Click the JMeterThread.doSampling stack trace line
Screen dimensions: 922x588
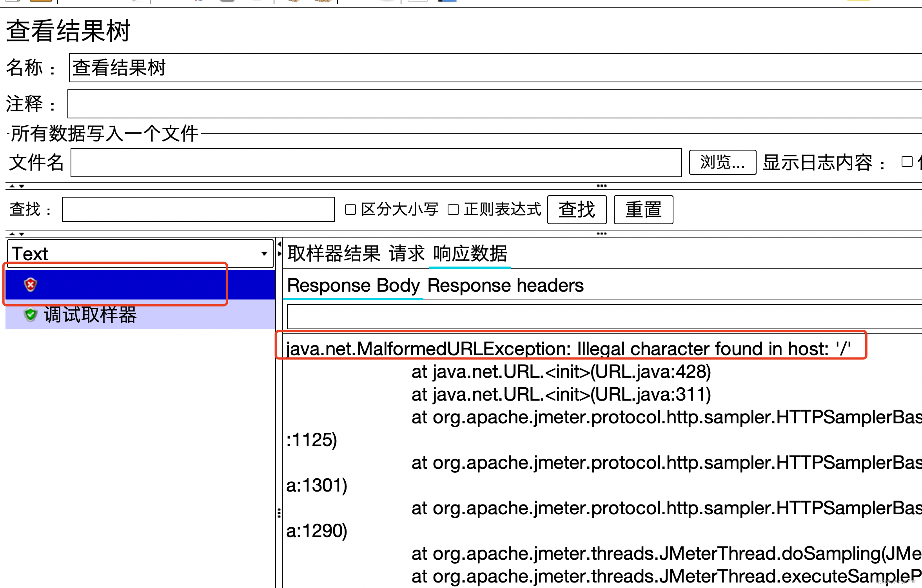[666, 554]
